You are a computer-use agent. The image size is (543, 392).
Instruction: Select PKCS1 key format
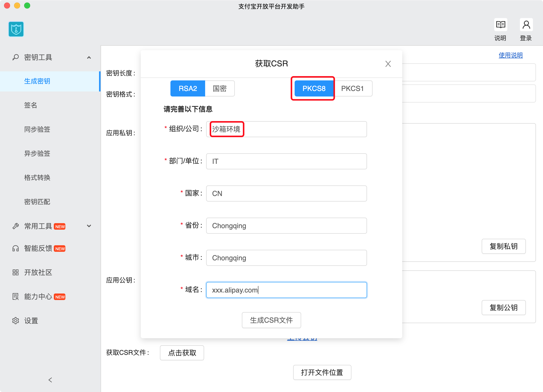pos(352,88)
